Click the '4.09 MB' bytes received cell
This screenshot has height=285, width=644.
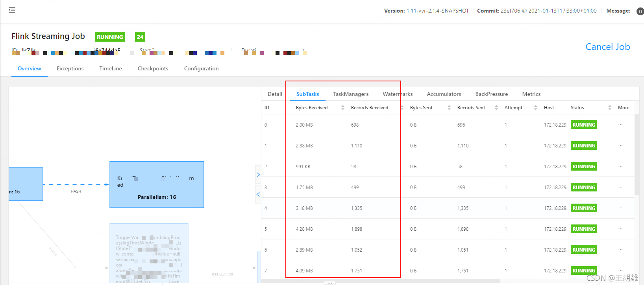click(x=304, y=271)
